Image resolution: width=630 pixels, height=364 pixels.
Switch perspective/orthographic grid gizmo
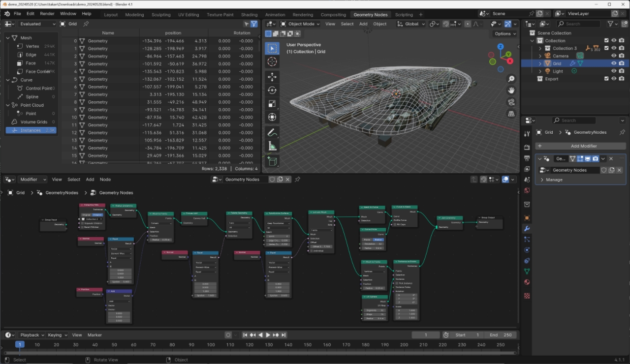coord(511,114)
